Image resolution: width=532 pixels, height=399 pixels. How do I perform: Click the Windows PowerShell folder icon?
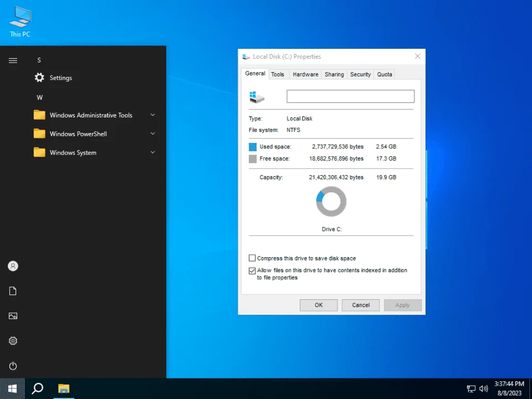[39, 134]
